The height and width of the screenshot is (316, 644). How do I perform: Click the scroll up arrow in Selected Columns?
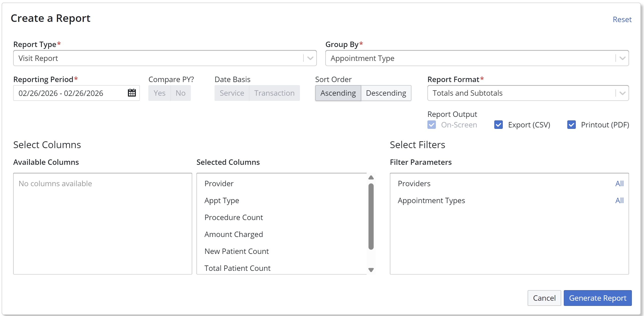(x=371, y=178)
